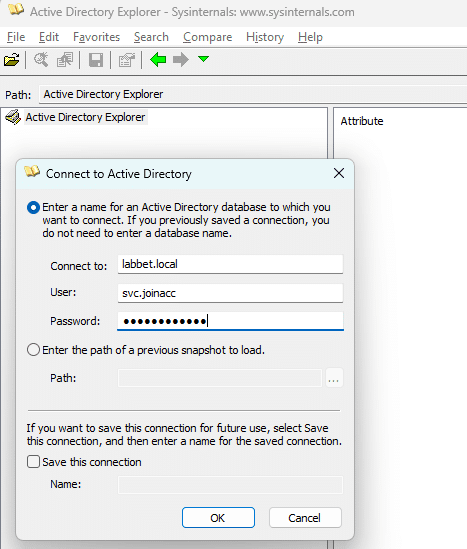467x549 pixels.
Task: Click the snapshot path browse ellipsis button
Action: click(x=334, y=378)
